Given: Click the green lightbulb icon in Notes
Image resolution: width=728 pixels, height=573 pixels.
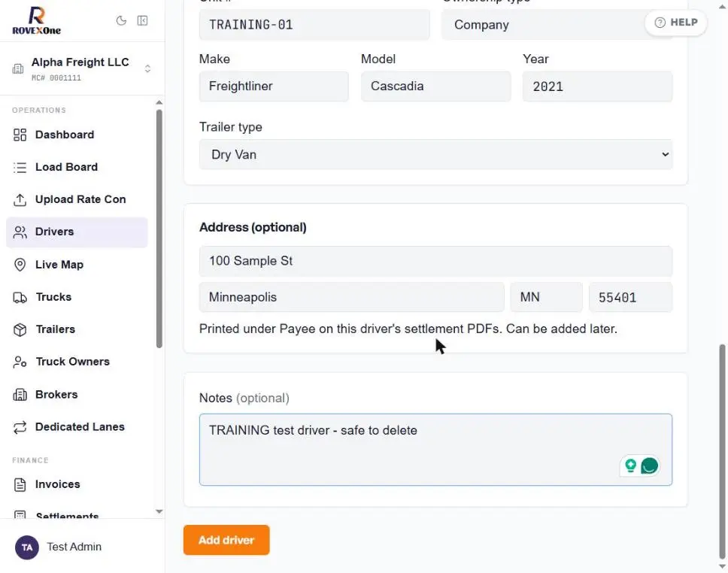Looking at the screenshot, I should pyautogui.click(x=630, y=465).
